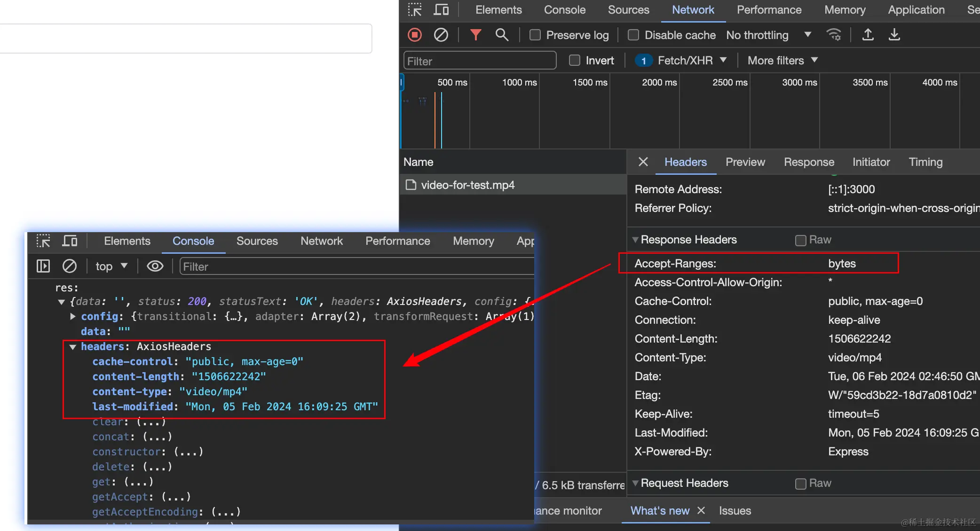The width and height of the screenshot is (980, 531).
Task: Click the getAcceptEncoding getter in console
Action: tap(145, 512)
